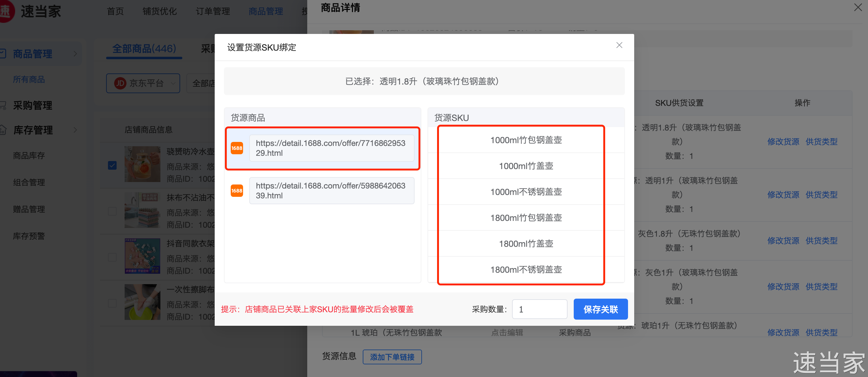Viewport: 868px width, 377px height.
Task: Open the 订单管理 top menu
Action: point(213,11)
